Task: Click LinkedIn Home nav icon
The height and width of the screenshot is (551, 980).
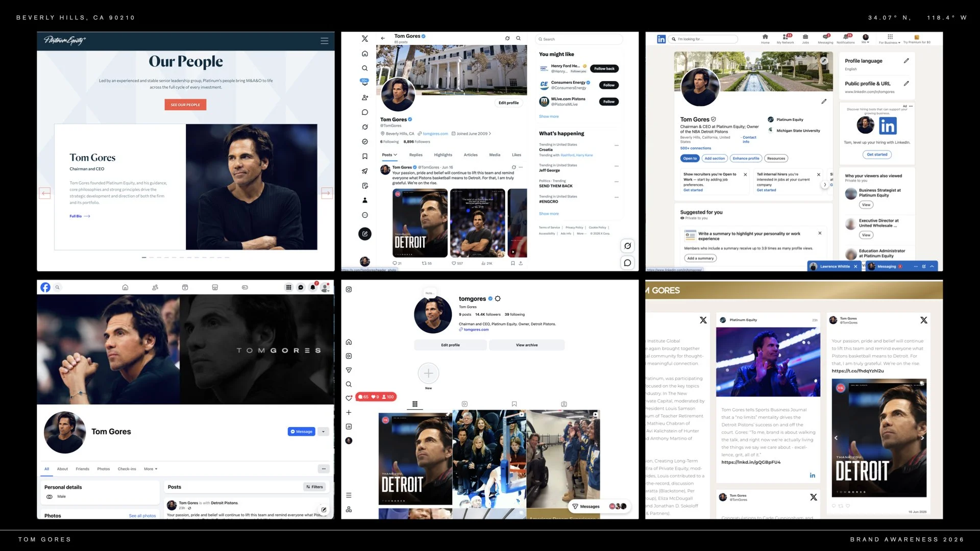Action: point(765,38)
